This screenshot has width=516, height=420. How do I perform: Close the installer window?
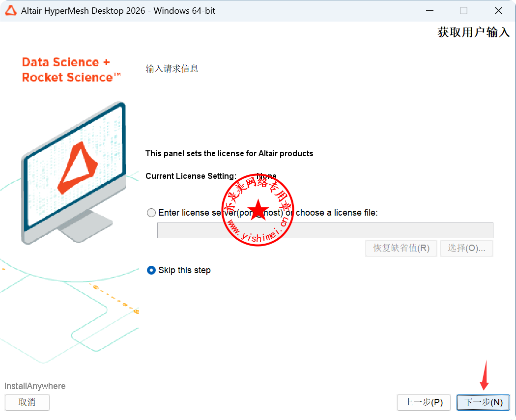click(498, 10)
